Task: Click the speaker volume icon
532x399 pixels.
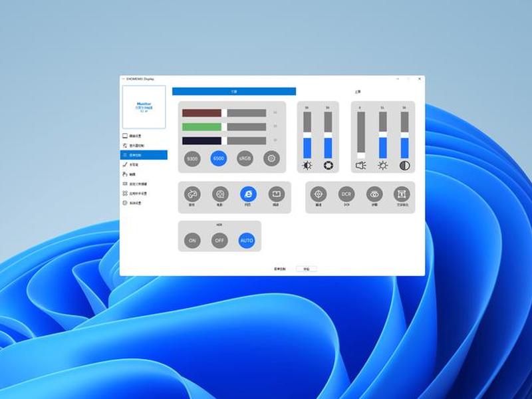Action: [x=361, y=166]
